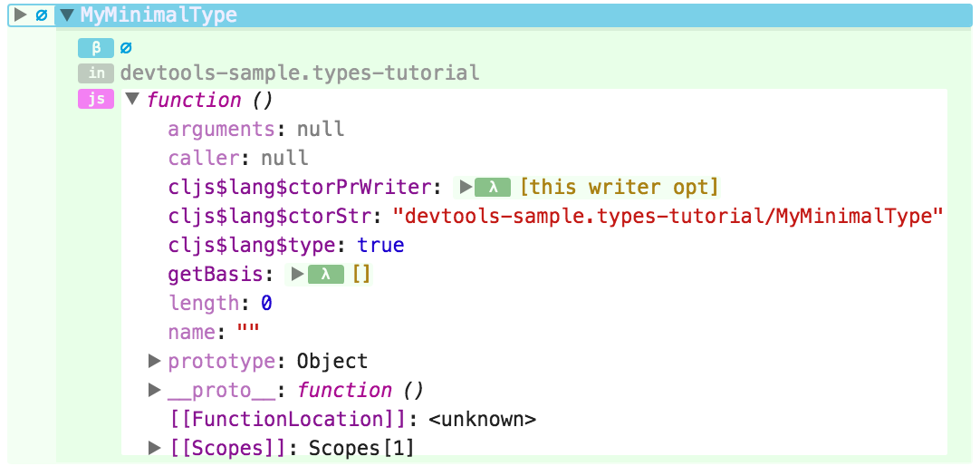
Task: Click the 'caller' property name
Action: coord(204,158)
